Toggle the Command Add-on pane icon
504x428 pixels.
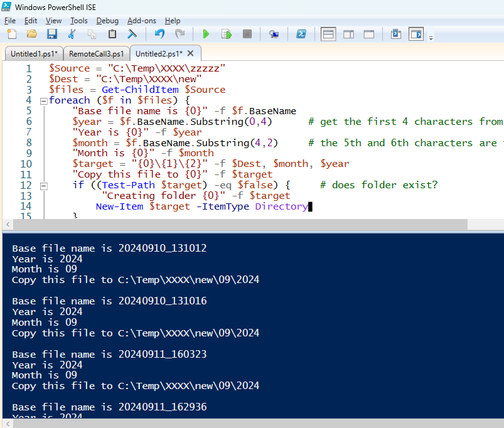tap(416, 34)
